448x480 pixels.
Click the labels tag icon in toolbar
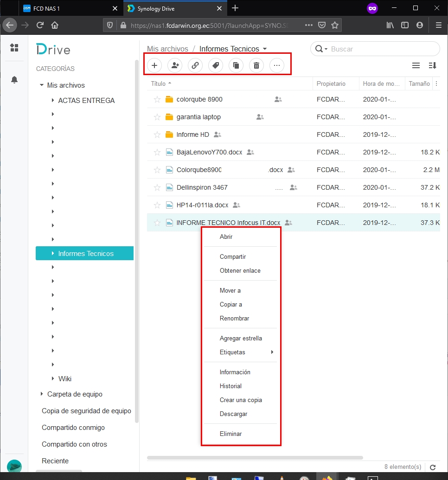coord(216,65)
